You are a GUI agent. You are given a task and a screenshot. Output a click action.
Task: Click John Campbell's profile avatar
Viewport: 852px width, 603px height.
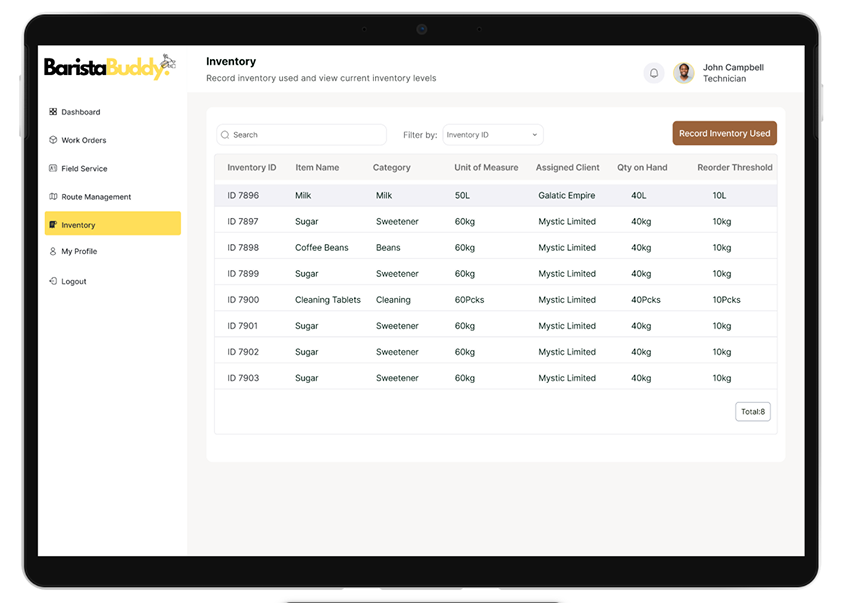click(x=684, y=73)
